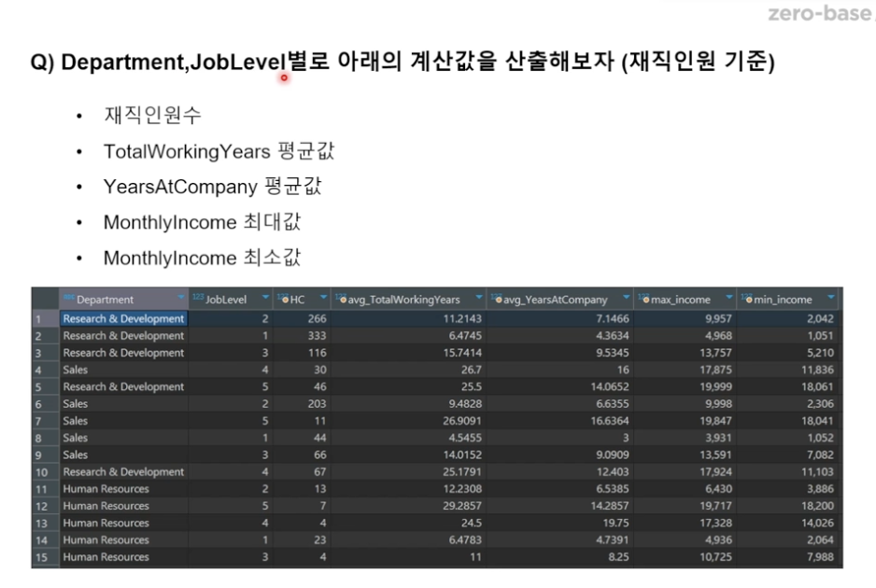Select the min_income header label
This screenshot has width=876, height=588.
tap(783, 300)
